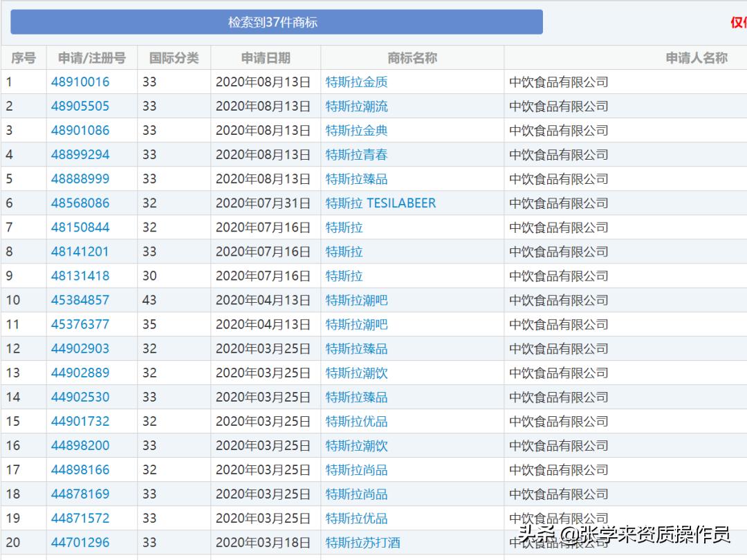747x560 pixels.
Task: Select the 特斯拉优品 trademark in row 15
Action: (x=355, y=421)
